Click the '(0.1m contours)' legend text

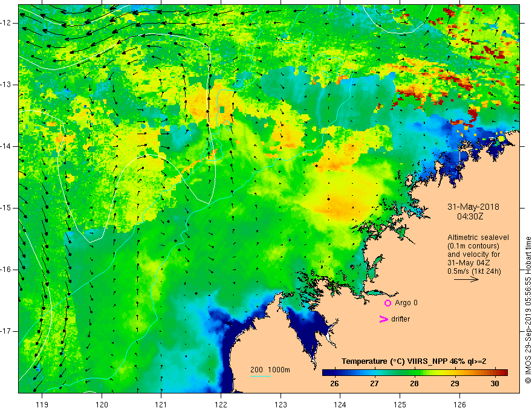(473, 246)
